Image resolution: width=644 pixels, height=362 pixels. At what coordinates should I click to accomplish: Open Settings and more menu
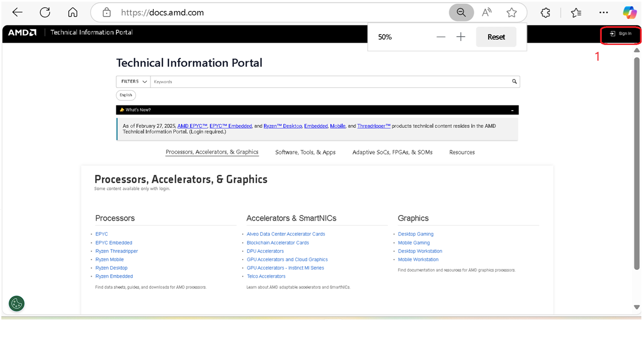[x=603, y=12]
